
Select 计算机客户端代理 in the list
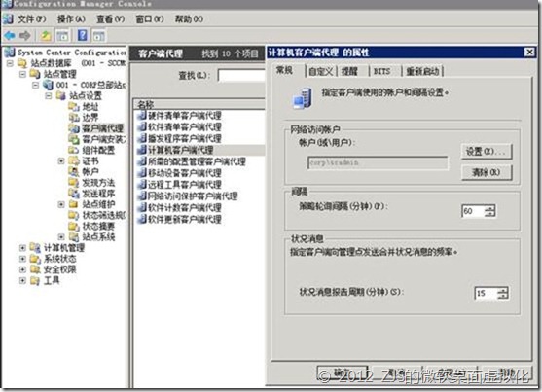tap(181, 150)
